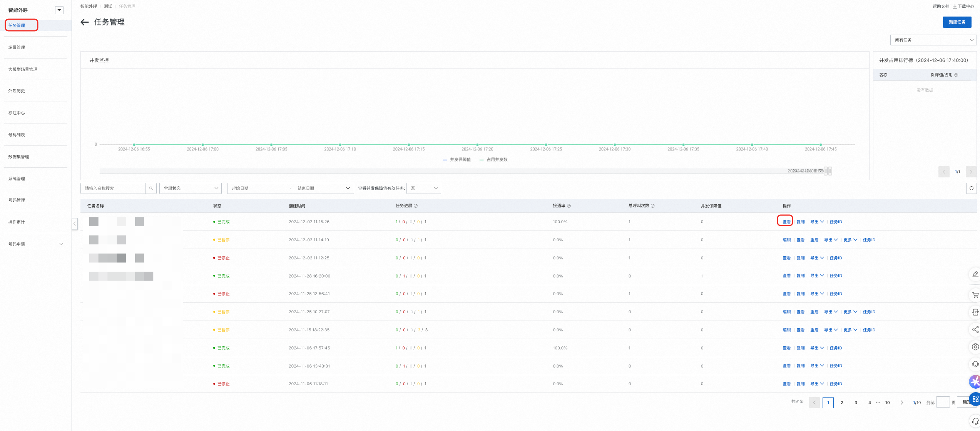The width and height of the screenshot is (980, 431).
Task: Click the blue grid floating button
Action: coord(975,399)
